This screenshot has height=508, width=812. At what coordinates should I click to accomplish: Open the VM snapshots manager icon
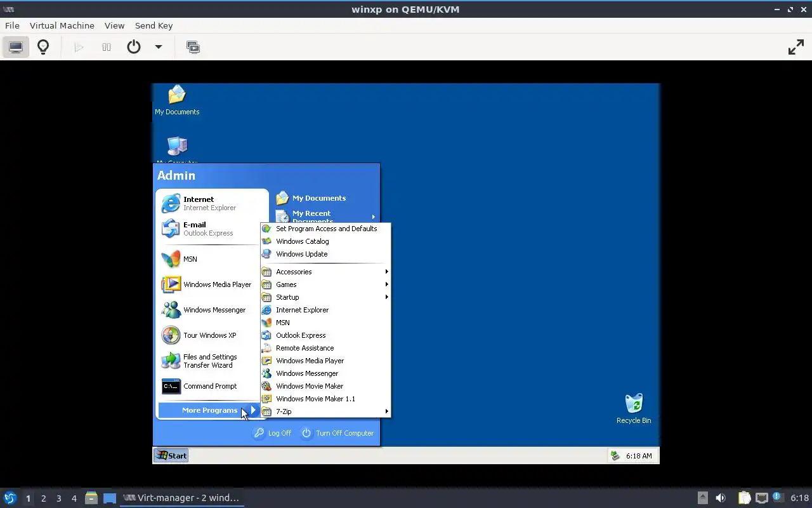[193, 47]
